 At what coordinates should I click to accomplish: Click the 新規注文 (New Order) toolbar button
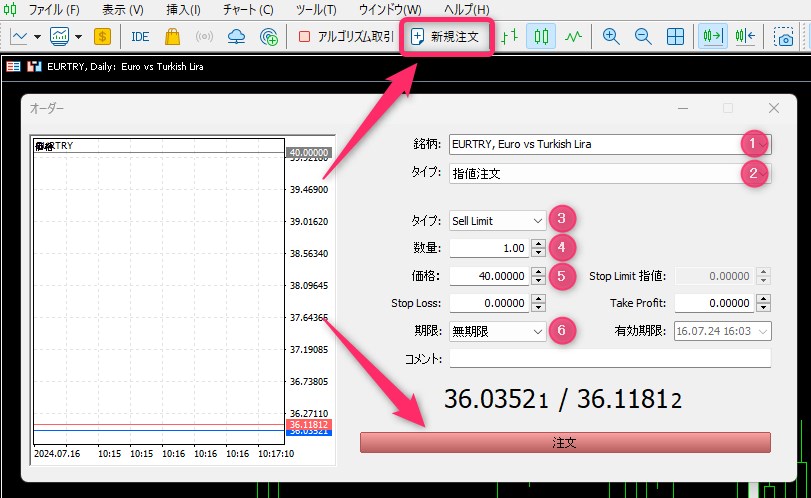[x=446, y=36]
